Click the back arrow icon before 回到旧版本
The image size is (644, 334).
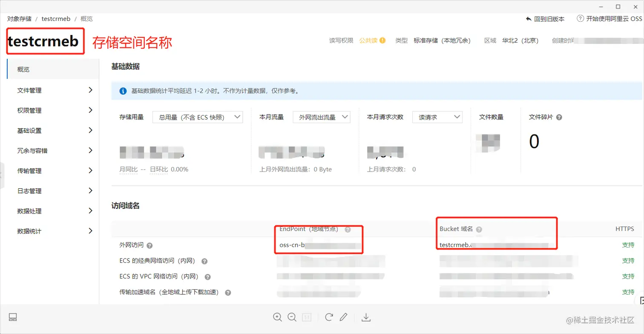[x=529, y=19]
